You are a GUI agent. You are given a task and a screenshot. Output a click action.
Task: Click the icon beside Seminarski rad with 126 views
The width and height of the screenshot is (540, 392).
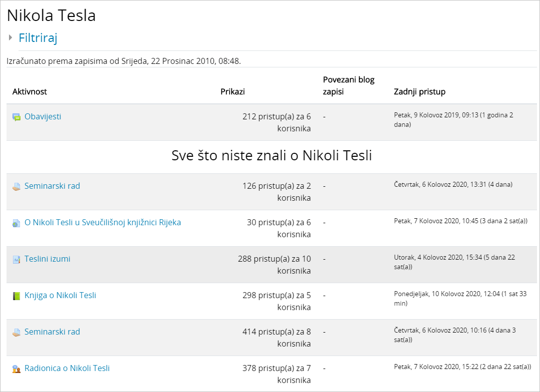(x=16, y=186)
